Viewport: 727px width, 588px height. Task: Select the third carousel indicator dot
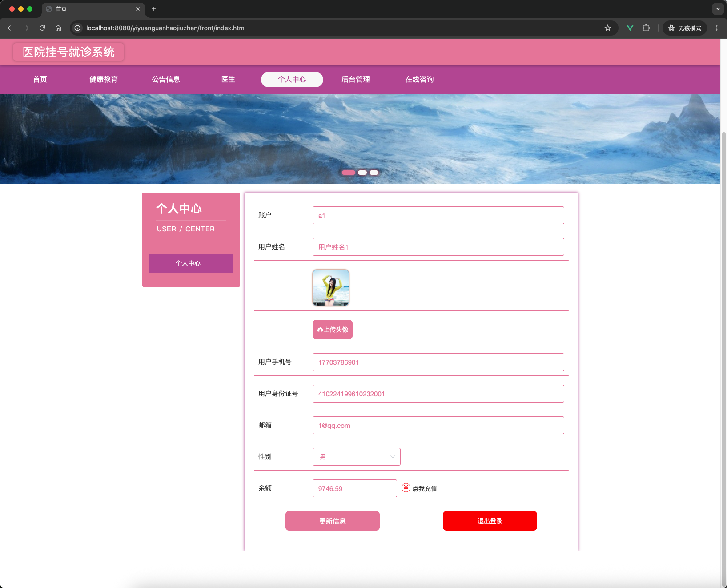[374, 173]
